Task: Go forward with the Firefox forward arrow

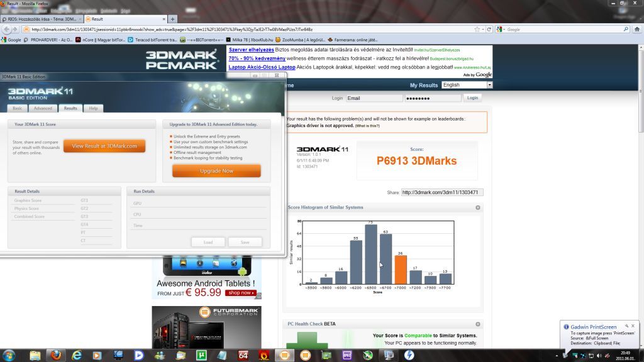Action: (x=15, y=30)
